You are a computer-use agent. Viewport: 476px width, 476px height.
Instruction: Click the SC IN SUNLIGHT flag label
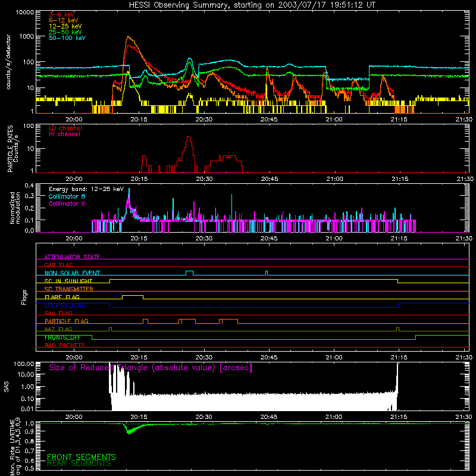pos(68,281)
